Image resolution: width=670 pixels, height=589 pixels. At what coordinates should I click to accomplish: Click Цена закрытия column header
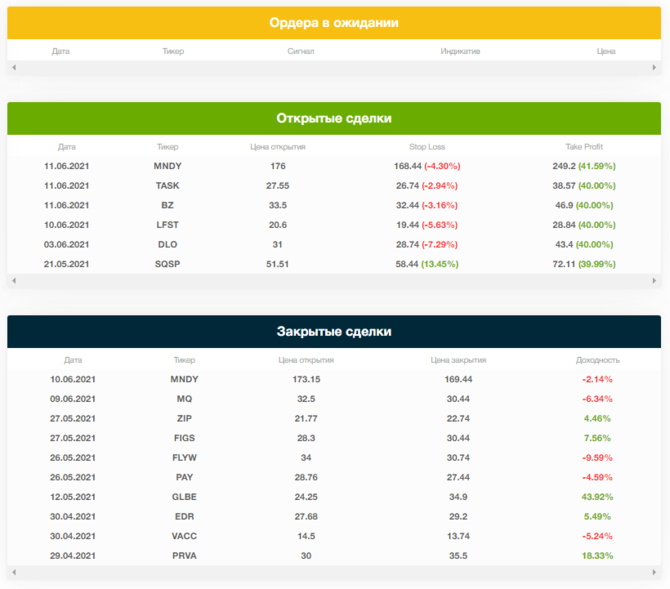click(x=458, y=360)
